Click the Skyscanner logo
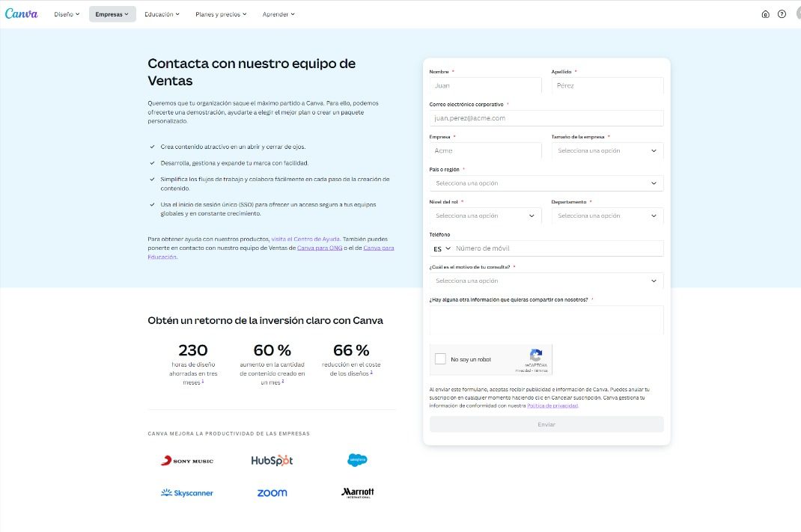Viewport: 801px width, 532px height. [x=186, y=492]
